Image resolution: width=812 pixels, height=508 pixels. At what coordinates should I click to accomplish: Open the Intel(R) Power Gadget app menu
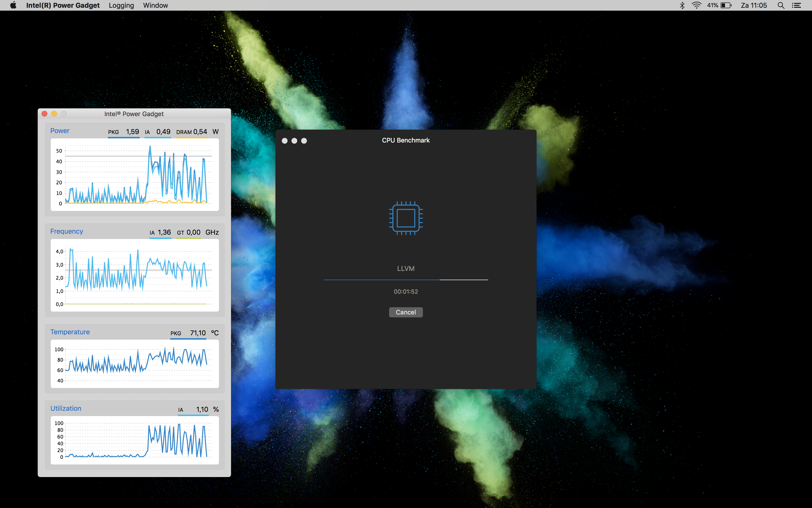pos(63,5)
